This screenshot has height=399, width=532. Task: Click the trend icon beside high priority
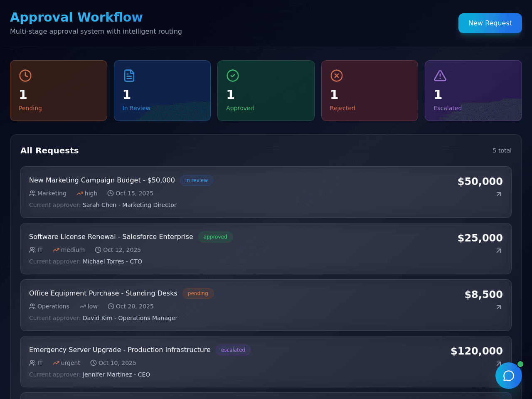pyautogui.click(x=80, y=193)
